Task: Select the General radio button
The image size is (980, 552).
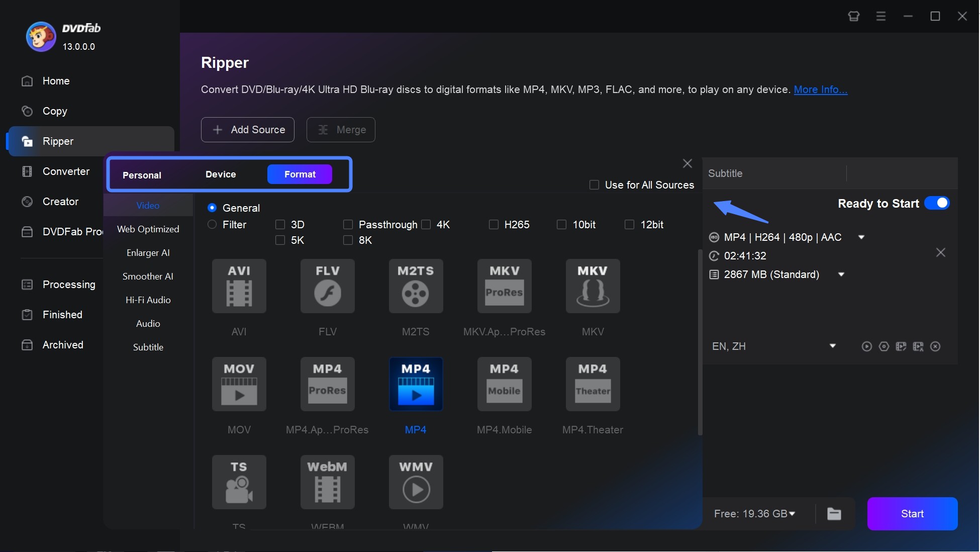Action: [212, 207]
